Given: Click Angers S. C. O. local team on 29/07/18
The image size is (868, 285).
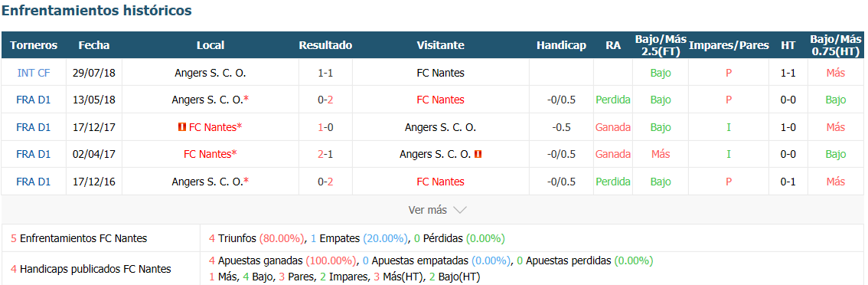Looking at the screenshot, I should pos(210,73).
